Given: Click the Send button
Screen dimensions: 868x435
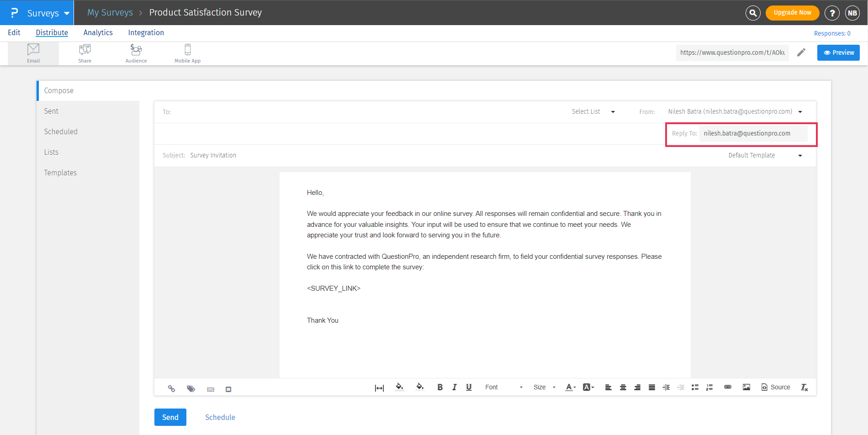Looking at the screenshot, I should (170, 417).
